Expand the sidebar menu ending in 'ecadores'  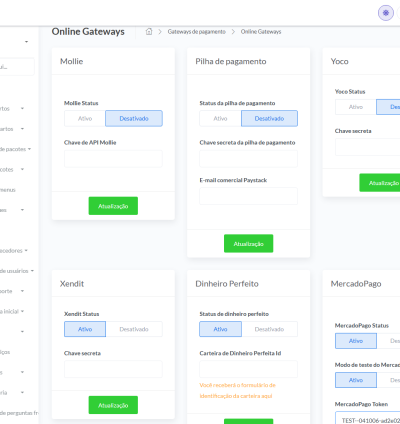[x=14, y=250]
